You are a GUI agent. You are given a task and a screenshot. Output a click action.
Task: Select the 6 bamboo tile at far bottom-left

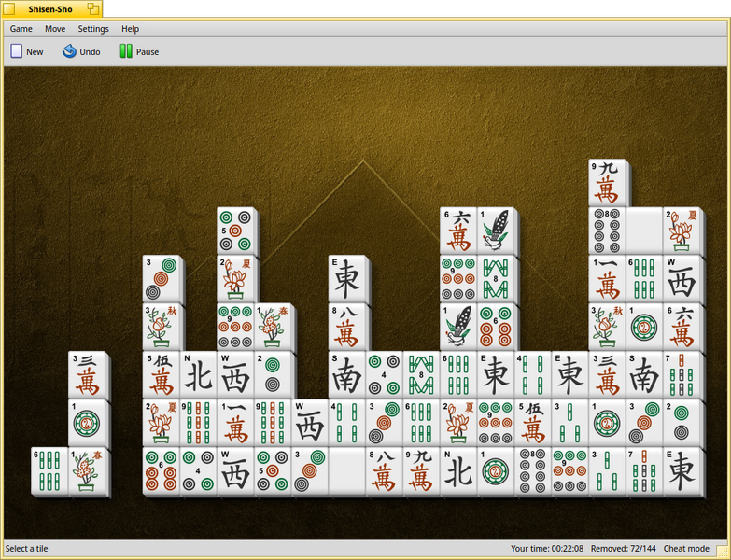pyautogui.click(x=49, y=471)
